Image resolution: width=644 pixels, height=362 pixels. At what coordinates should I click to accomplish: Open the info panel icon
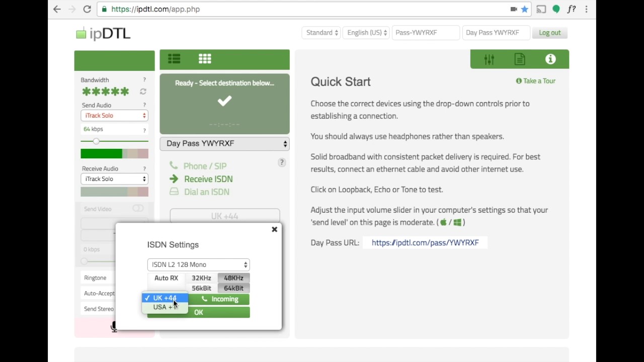tap(550, 59)
